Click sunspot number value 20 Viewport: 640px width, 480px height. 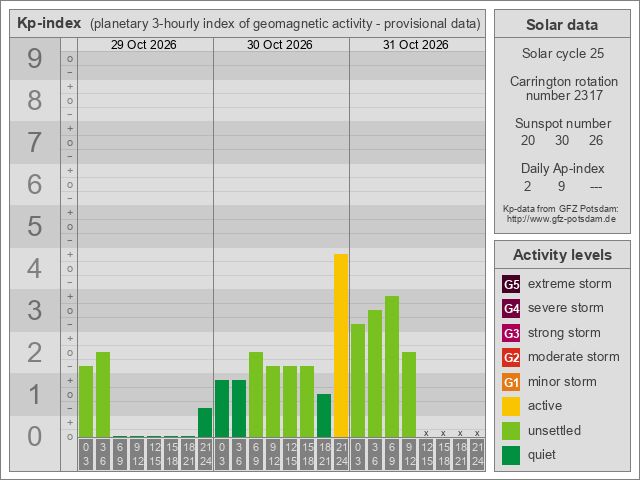pos(528,140)
